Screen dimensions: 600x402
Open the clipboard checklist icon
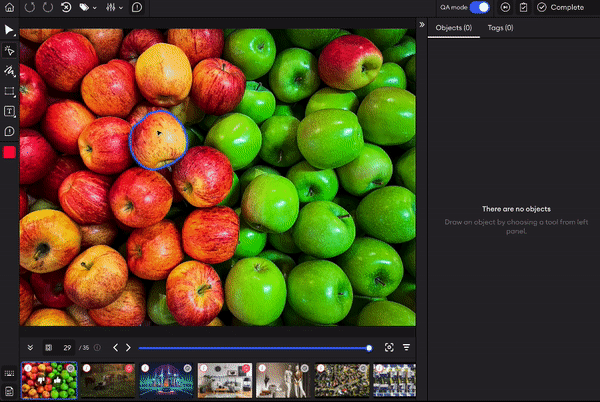524,7
